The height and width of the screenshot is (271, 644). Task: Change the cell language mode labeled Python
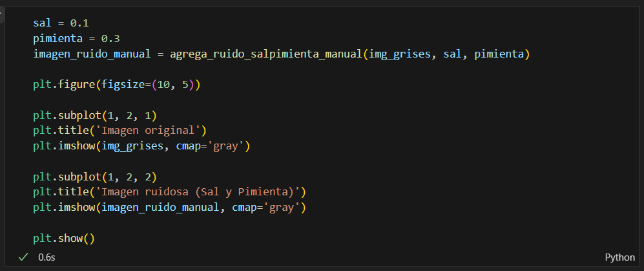coord(619,257)
